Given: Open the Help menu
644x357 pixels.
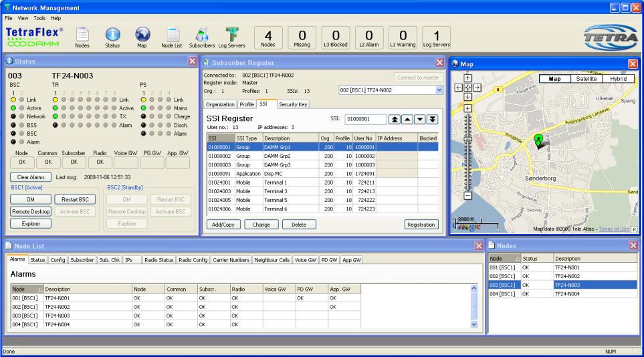Looking at the screenshot, I should (x=56, y=18).
